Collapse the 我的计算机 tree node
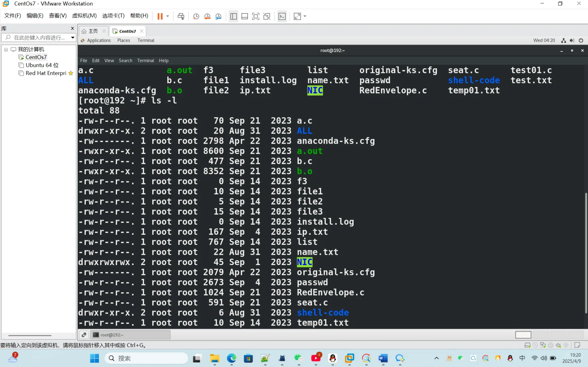The width and height of the screenshot is (588, 367). coord(6,49)
